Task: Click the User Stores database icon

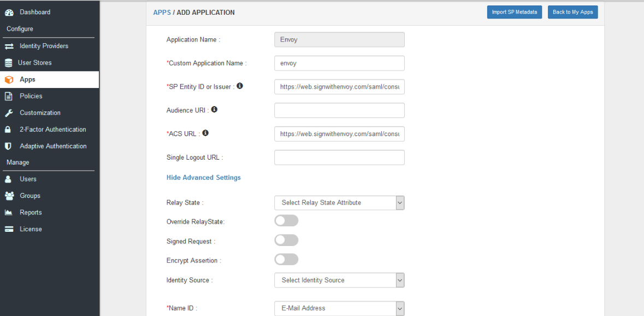Action: 8,63
